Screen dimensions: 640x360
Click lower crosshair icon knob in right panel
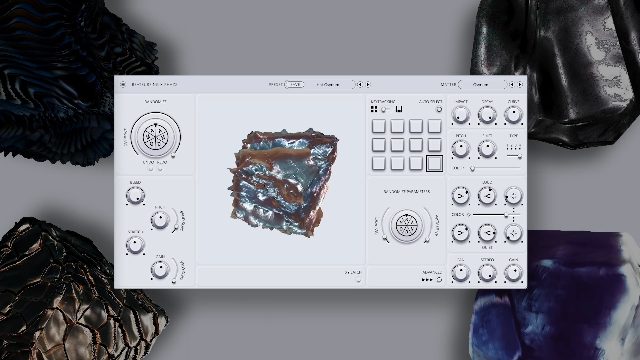tap(513, 233)
